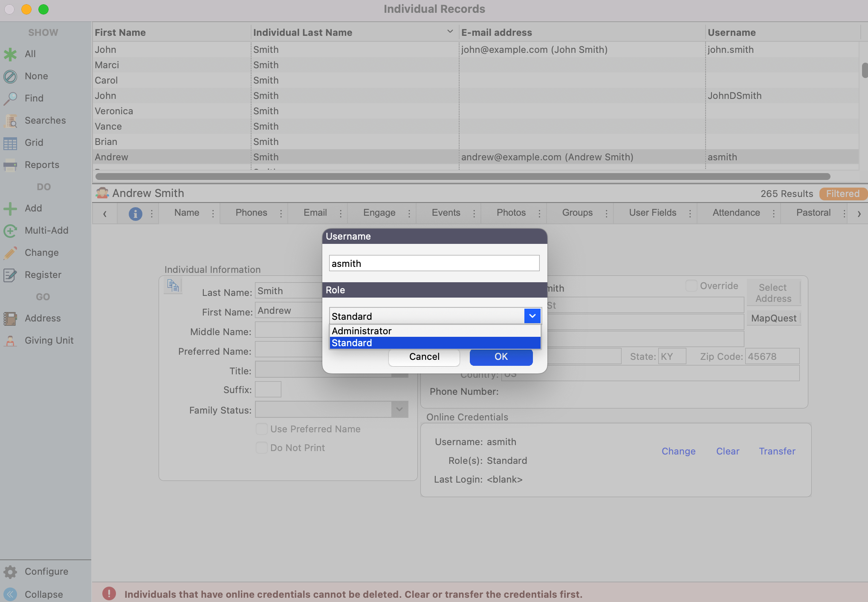Select the Find tool in the sidebar
The image size is (868, 602).
tap(33, 98)
